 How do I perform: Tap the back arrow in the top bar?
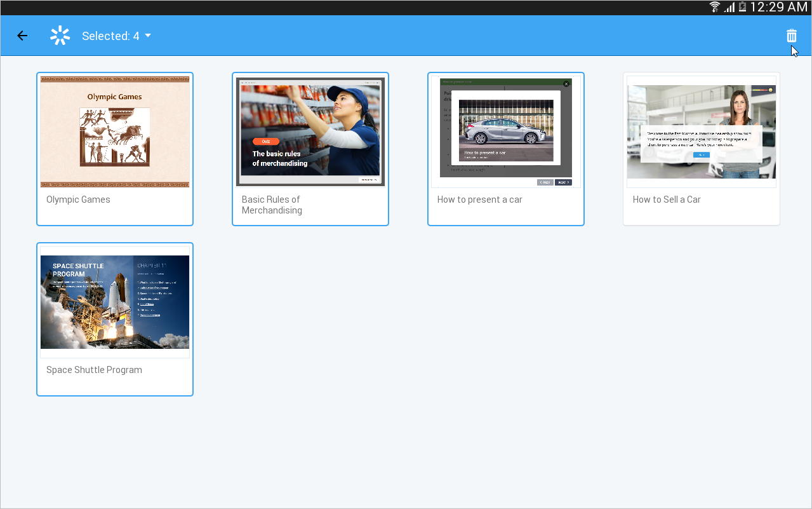(x=22, y=36)
